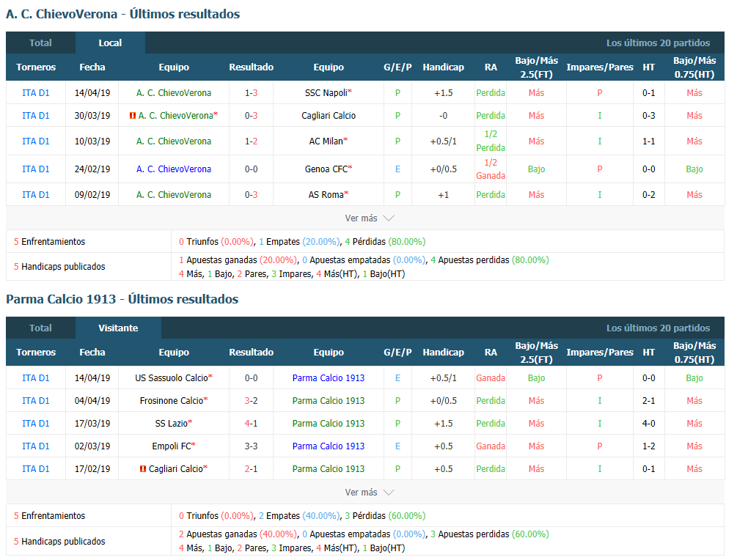Click red card icon beside ChievoVerona on 30/03/19
The height and width of the screenshot is (560, 737).
(x=133, y=116)
